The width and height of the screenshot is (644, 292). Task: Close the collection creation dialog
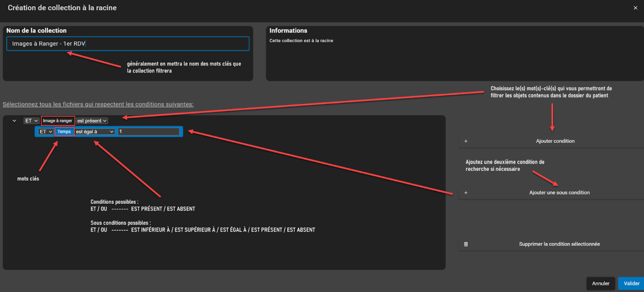pyautogui.click(x=635, y=8)
